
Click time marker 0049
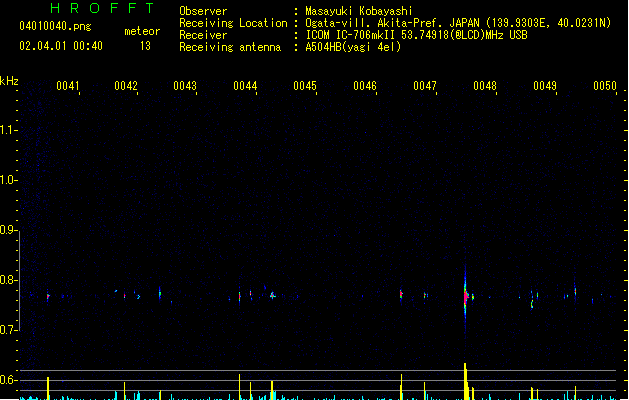pos(545,86)
